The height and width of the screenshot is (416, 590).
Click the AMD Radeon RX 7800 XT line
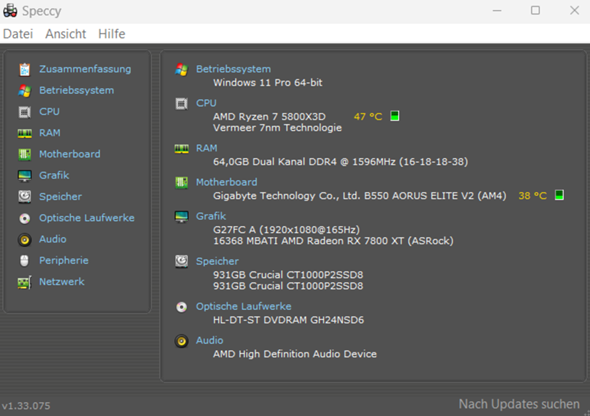tap(333, 241)
